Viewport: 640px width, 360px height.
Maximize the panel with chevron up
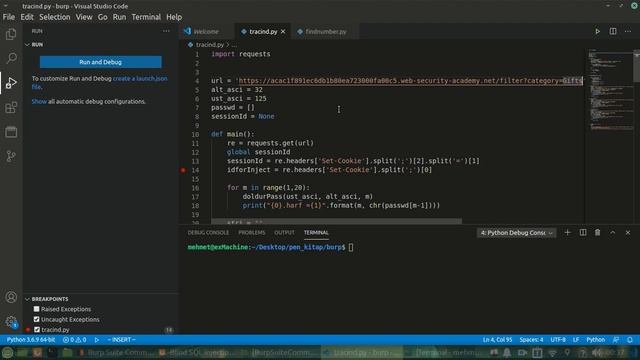click(613, 233)
